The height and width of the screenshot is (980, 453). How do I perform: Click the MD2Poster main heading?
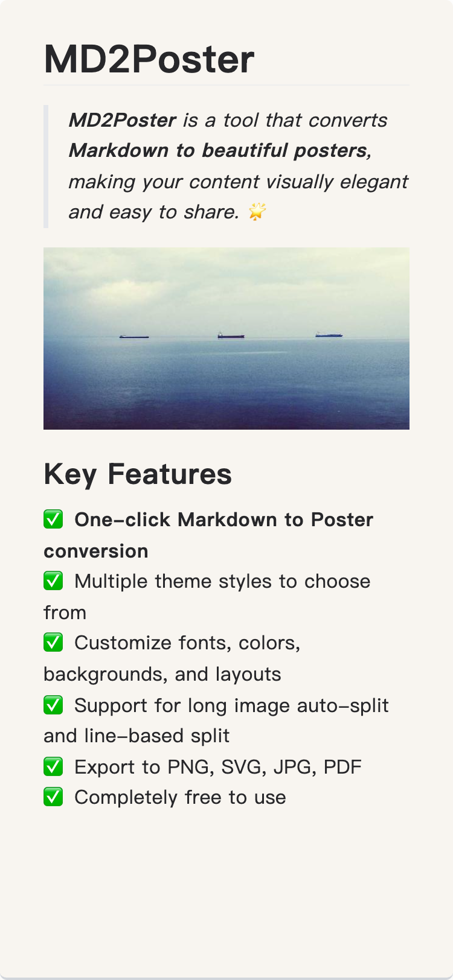pos(149,59)
